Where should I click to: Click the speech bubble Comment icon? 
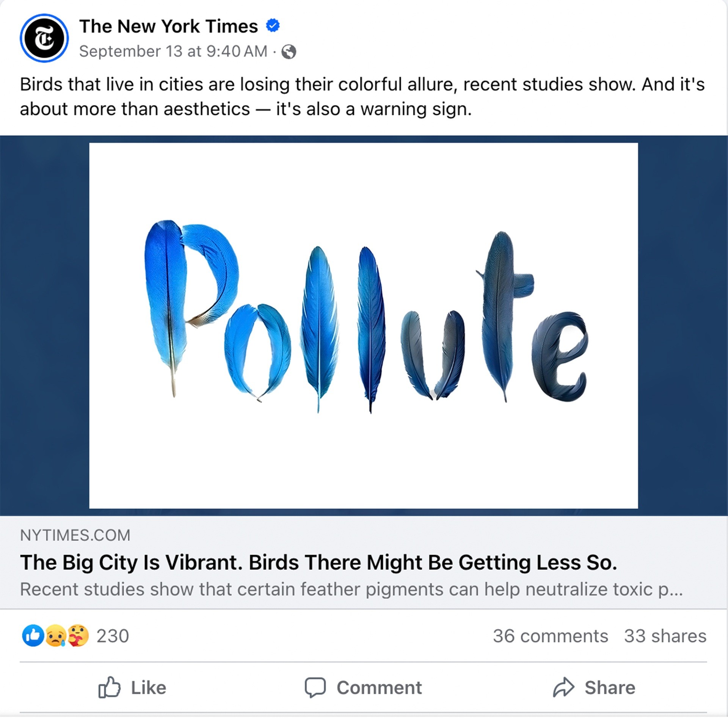coord(315,687)
